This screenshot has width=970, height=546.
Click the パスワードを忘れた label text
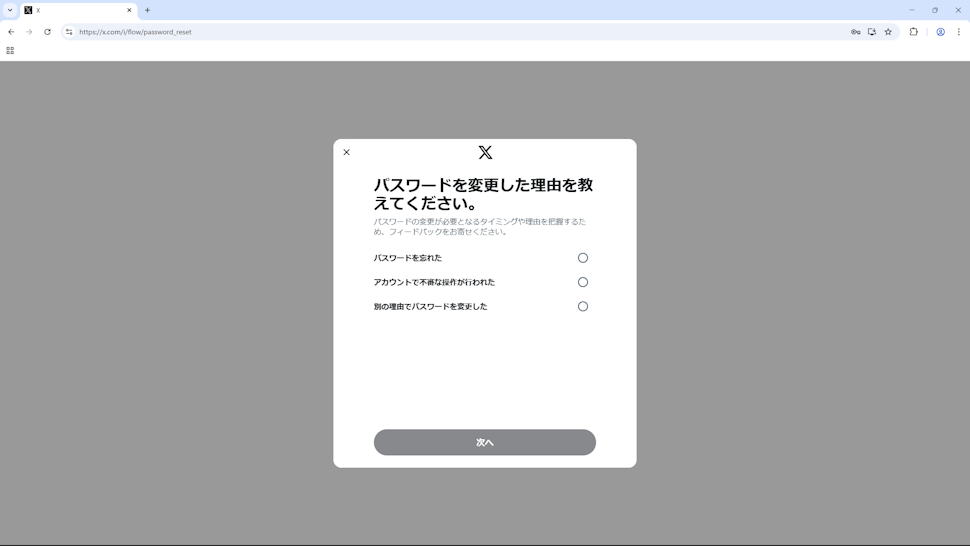pos(408,258)
